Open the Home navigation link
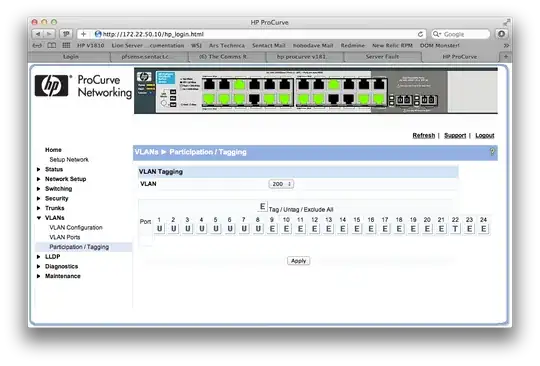Screen dimensions: 540x366 click(53, 150)
